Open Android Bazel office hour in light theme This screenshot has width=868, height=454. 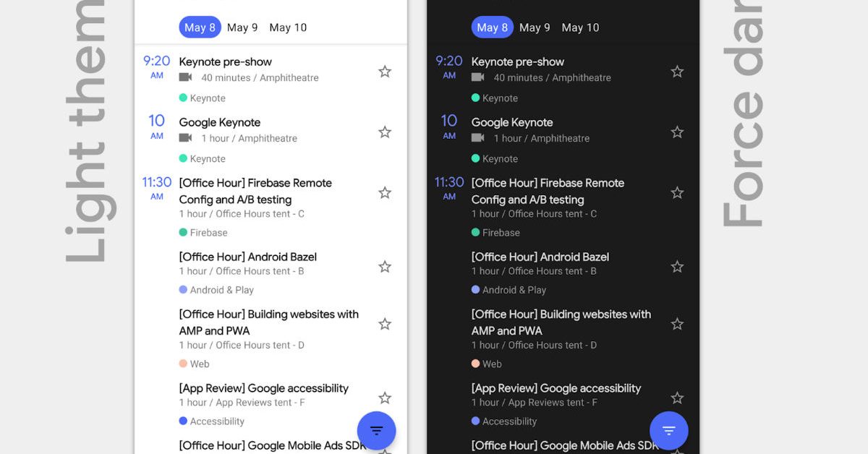tap(247, 257)
